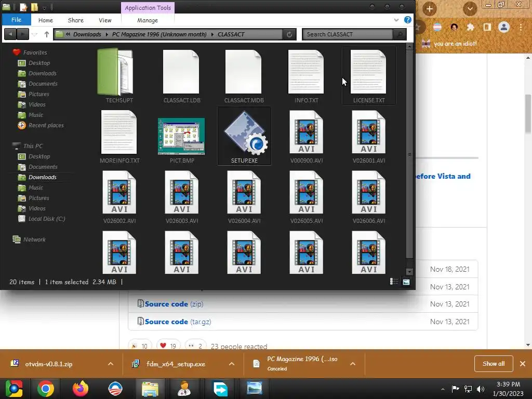Click the Search CLASSACT input field
Image resolution: width=532 pixels, height=399 pixels.
348,34
